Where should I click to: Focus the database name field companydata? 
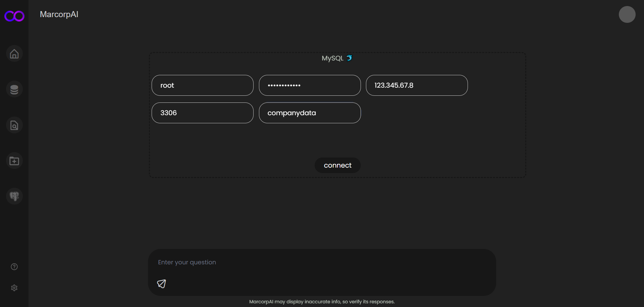[x=310, y=113]
